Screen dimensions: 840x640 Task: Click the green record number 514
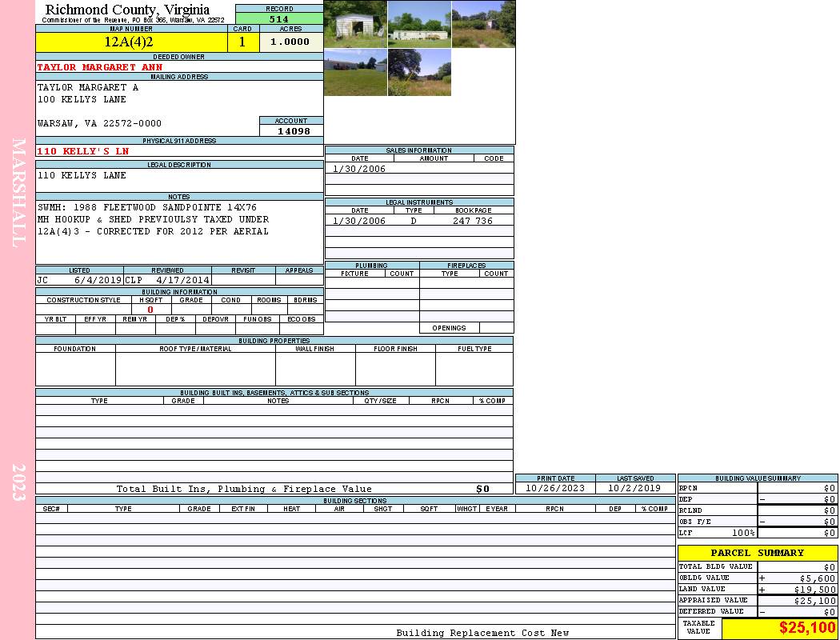279,19
